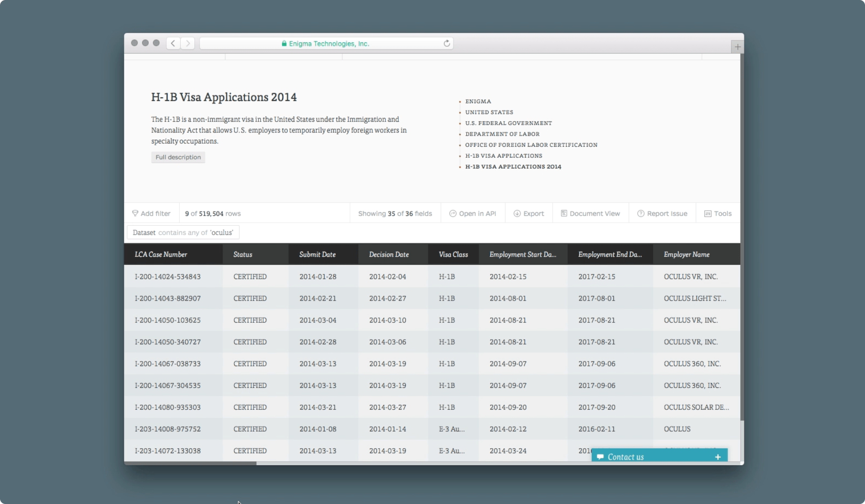Follow the H-1B VISA APPLICATIONS breadcrumb link
This screenshot has width=865, height=504.
pos(503,156)
